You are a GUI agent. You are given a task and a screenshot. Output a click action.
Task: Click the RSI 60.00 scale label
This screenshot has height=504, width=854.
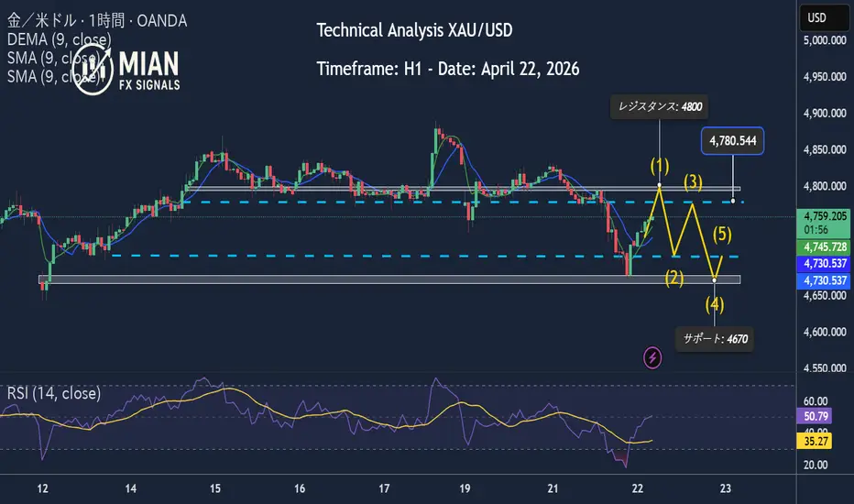[816, 401]
